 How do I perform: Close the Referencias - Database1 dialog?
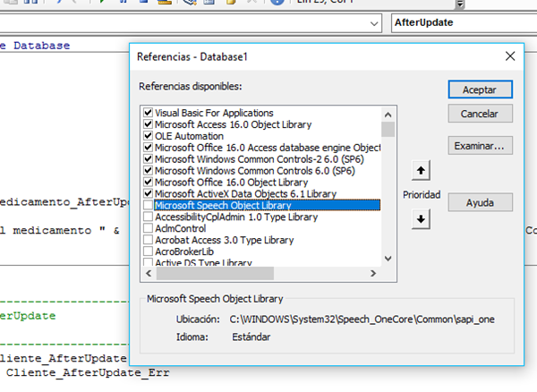coord(510,56)
